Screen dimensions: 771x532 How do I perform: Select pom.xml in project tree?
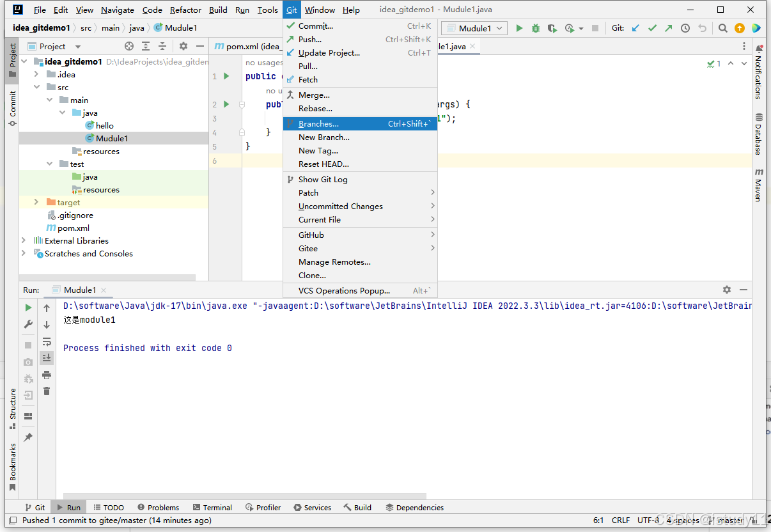pos(74,228)
